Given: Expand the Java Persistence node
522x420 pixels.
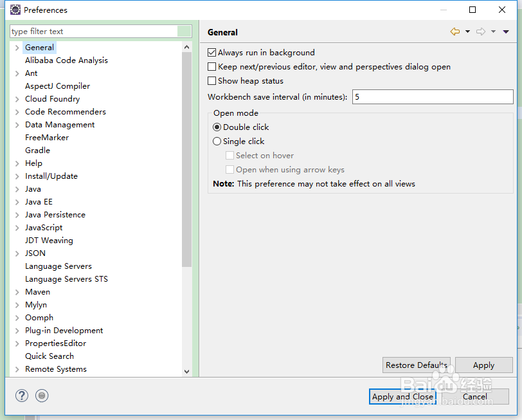Looking at the screenshot, I should (x=17, y=215).
